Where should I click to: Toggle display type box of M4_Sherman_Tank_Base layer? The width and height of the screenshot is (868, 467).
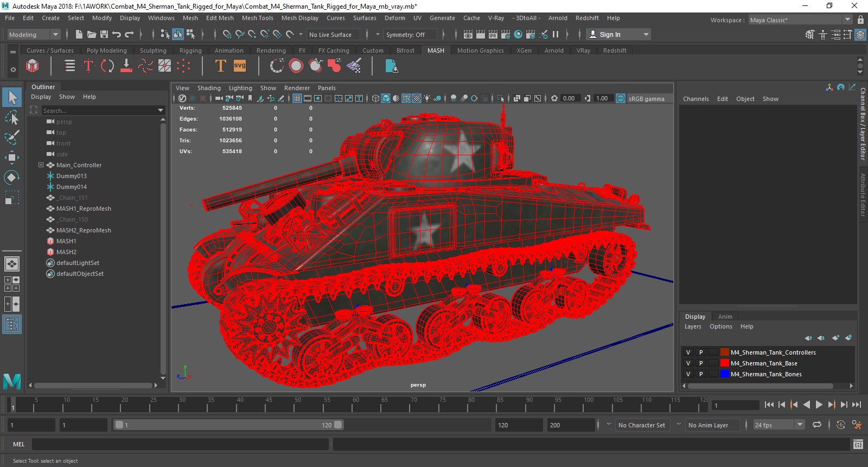click(713, 363)
